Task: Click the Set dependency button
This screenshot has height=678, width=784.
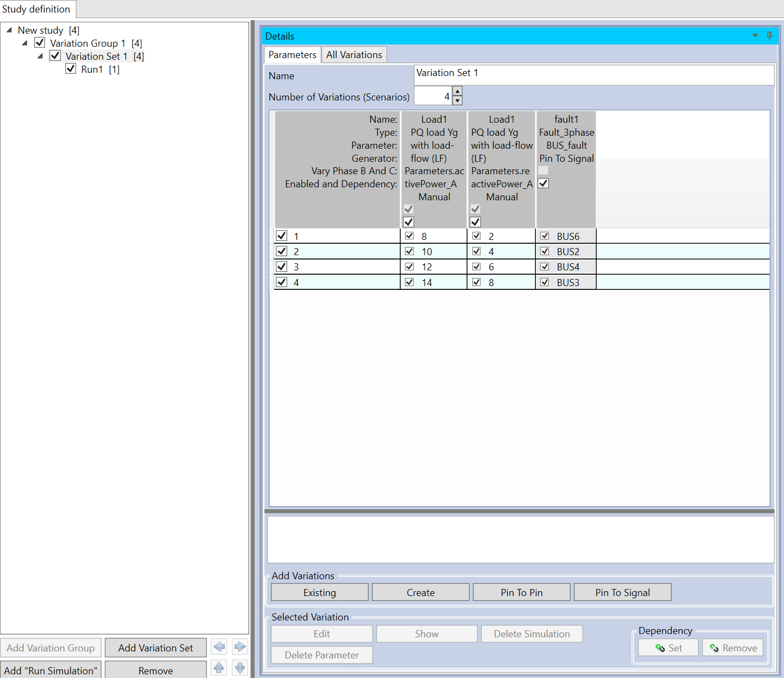Action: (x=668, y=648)
